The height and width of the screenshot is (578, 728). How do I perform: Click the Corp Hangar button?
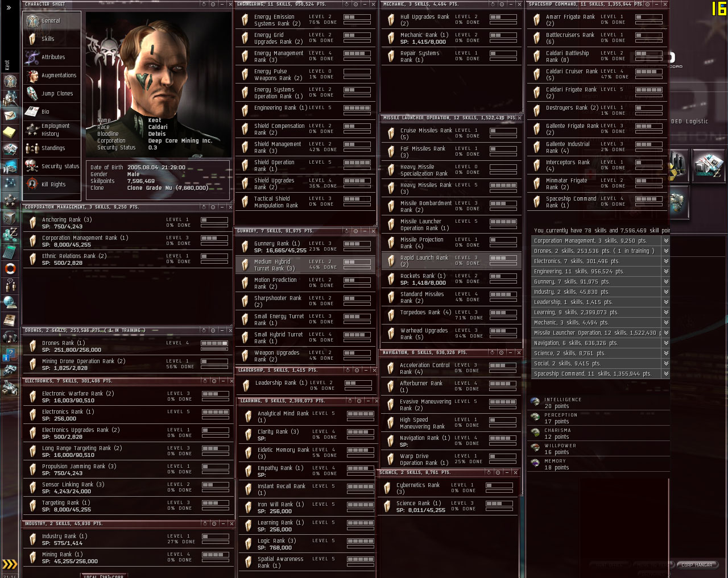697,565
